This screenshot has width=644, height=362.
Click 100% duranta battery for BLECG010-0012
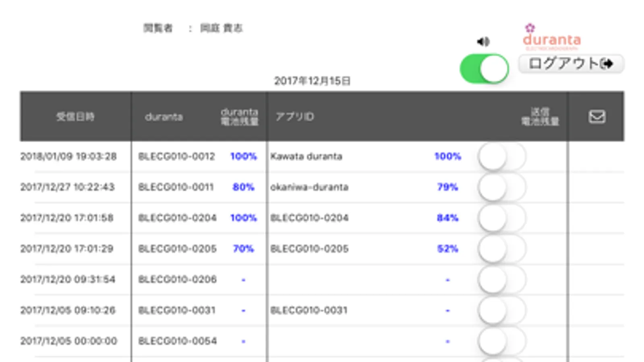pyautogui.click(x=243, y=156)
